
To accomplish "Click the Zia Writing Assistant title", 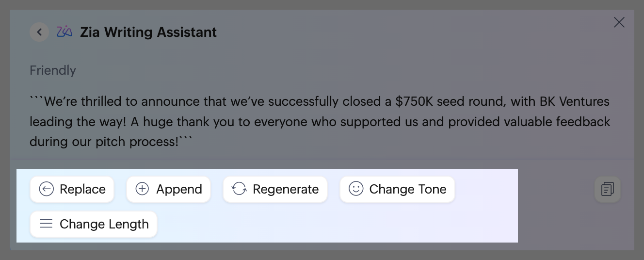I will 148,32.
